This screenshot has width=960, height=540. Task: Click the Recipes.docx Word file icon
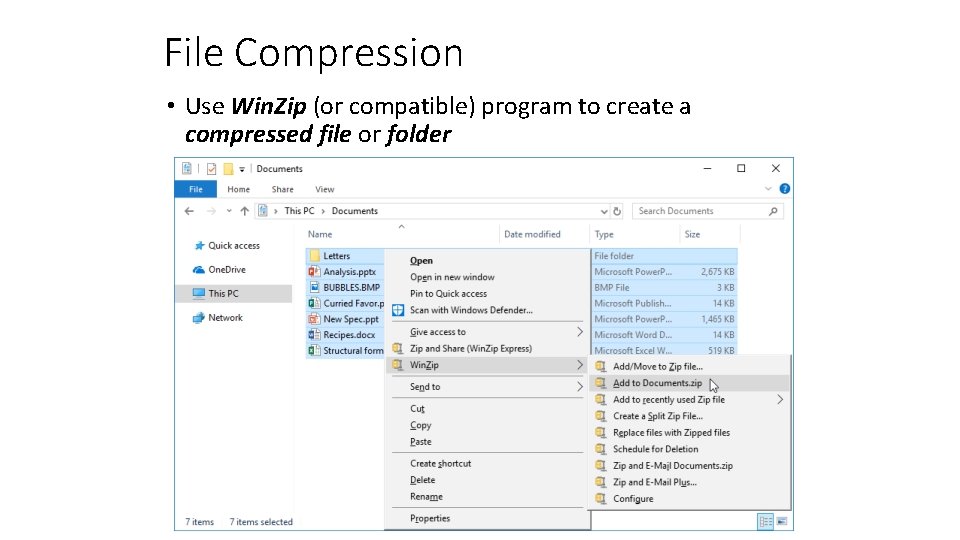(x=314, y=335)
